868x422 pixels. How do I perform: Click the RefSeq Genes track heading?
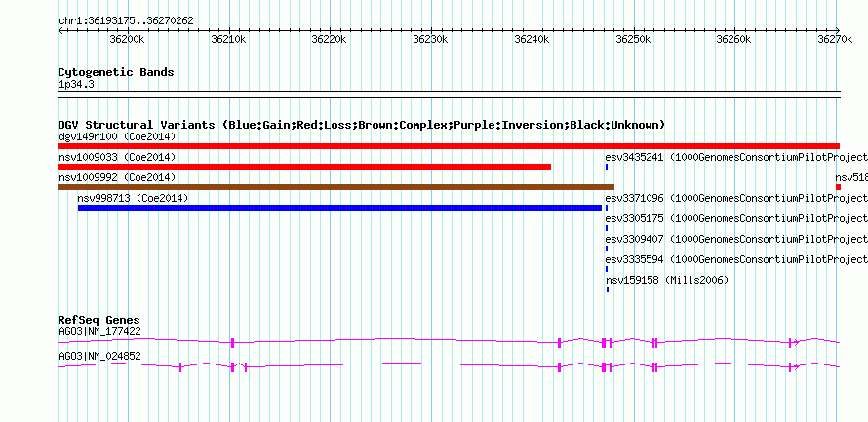(99, 321)
